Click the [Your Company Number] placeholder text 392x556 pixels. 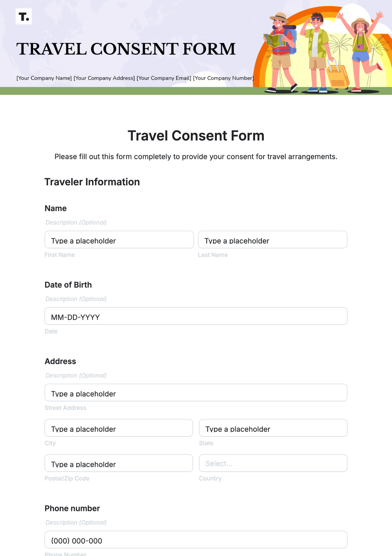coord(223,78)
